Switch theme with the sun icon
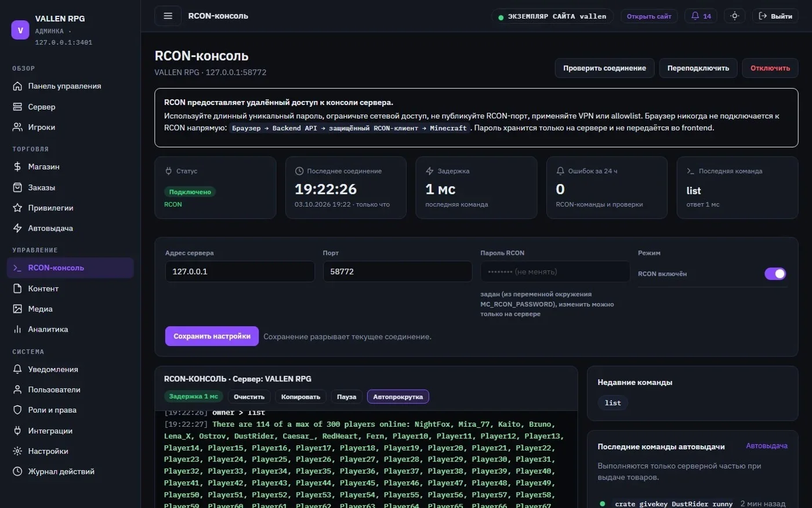 [735, 16]
